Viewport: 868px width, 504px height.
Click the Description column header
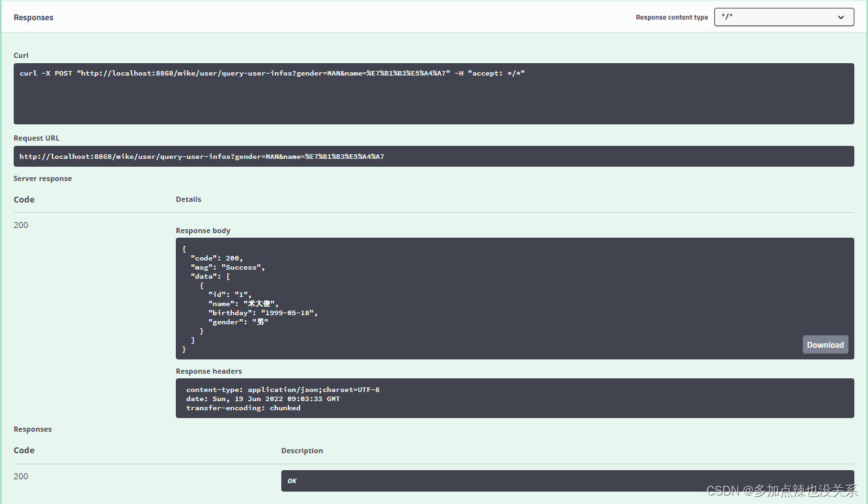click(302, 451)
